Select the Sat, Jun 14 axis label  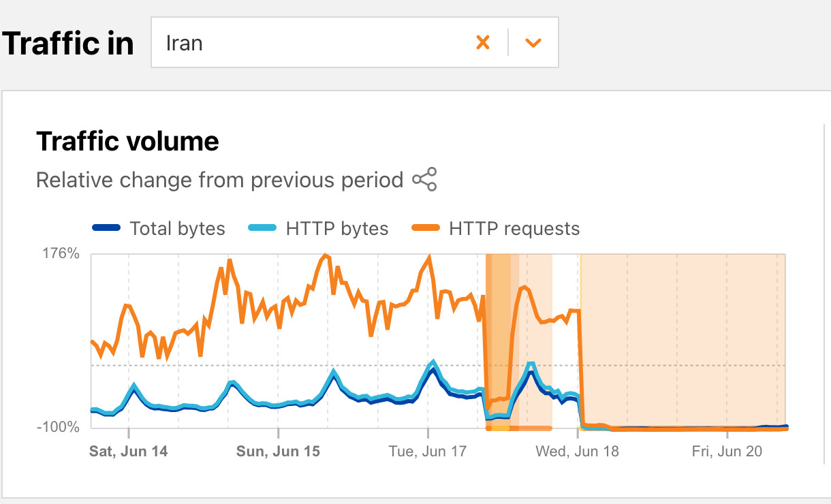[x=128, y=451]
